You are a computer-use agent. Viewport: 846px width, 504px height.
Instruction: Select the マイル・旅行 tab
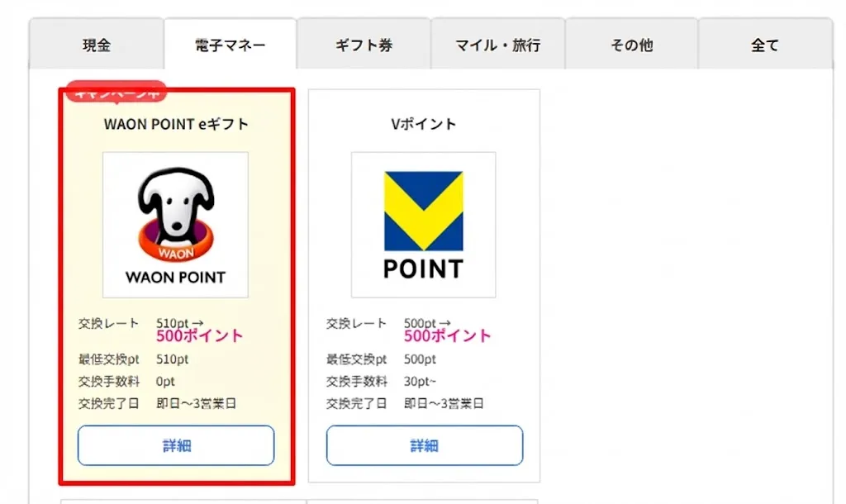497,45
